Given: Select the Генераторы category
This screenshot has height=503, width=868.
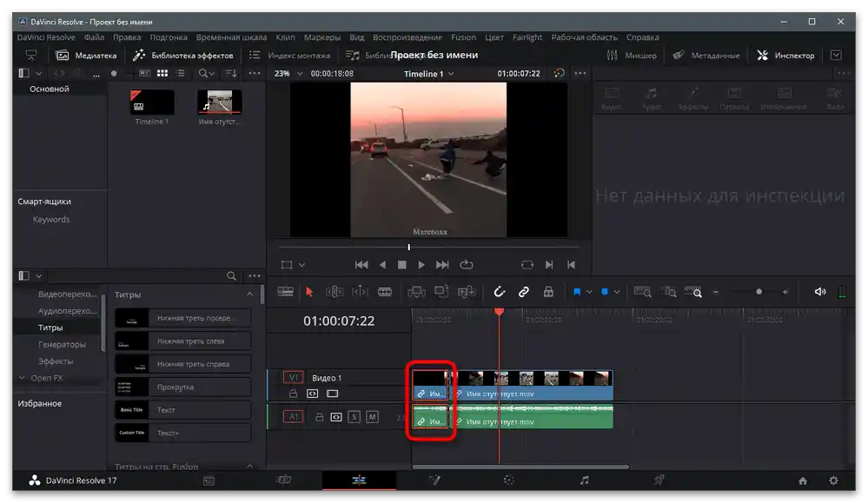Looking at the screenshot, I should (x=62, y=344).
